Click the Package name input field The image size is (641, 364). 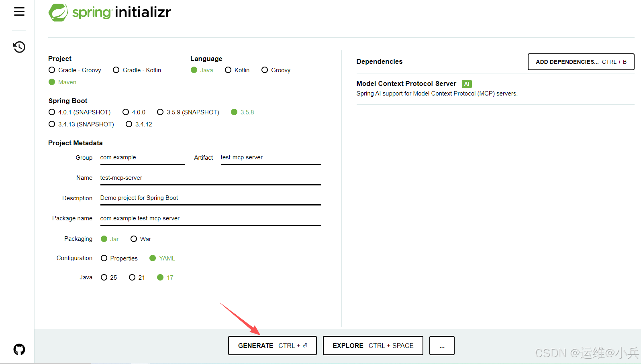point(211,219)
